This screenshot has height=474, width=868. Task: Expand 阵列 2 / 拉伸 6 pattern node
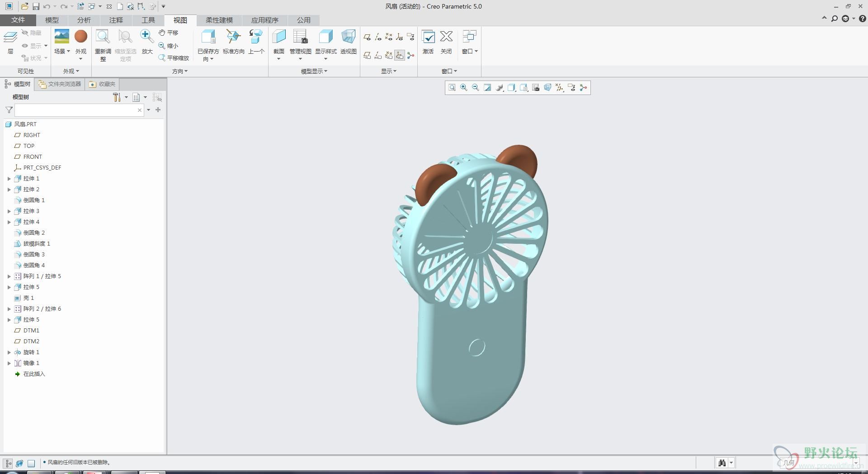(x=9, y=309)
